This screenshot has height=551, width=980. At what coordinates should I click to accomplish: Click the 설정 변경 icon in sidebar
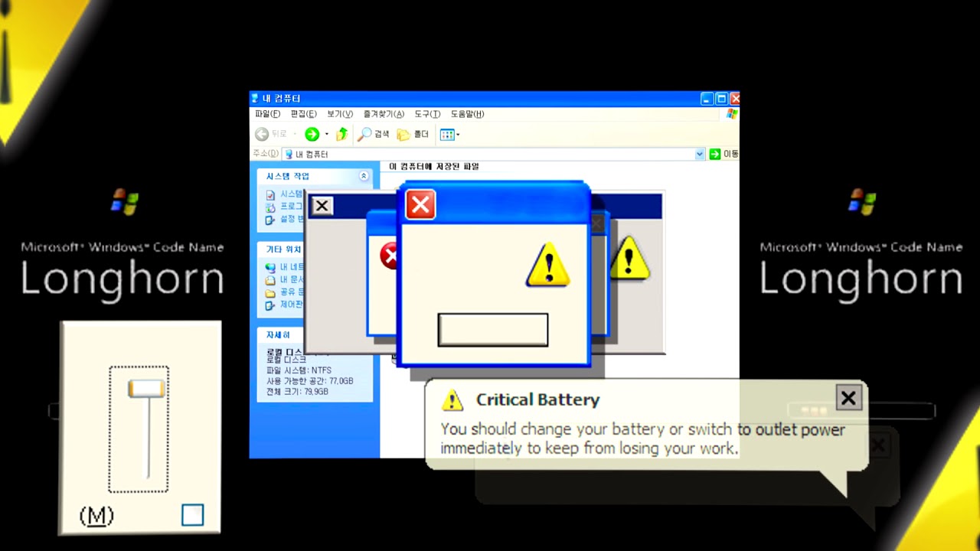pyautogui.click(x=270, y=220)
